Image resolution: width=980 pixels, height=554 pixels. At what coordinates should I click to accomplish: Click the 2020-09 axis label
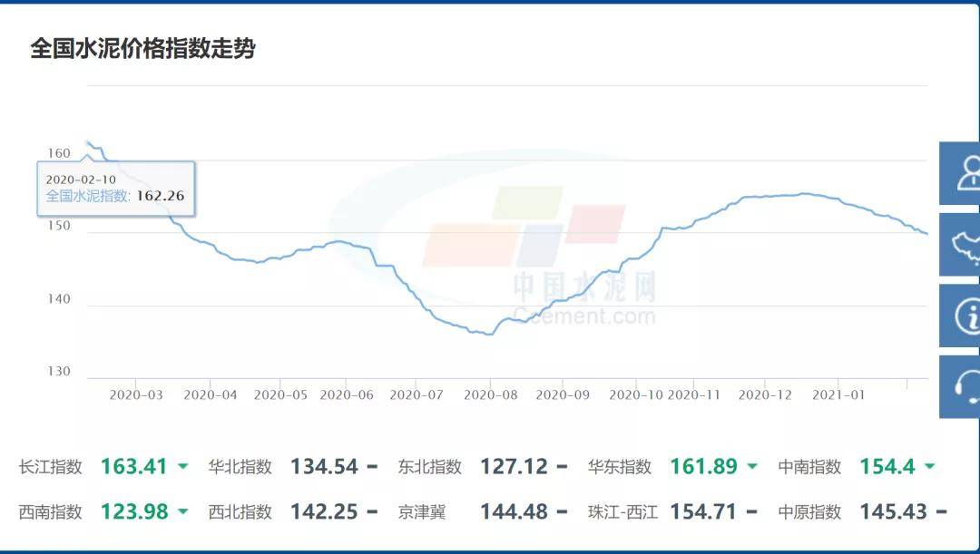coord(563,395)
